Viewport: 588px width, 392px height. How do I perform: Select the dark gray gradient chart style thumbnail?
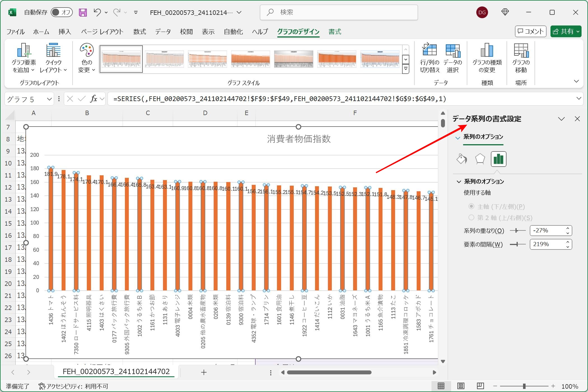click(294, 59)
